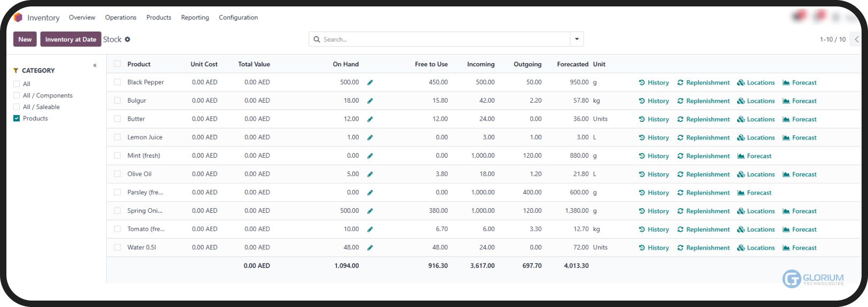This screenshot has height=307, width=868.
Task: Click the Inventory at Date button
Action: (x=71, y=40)
